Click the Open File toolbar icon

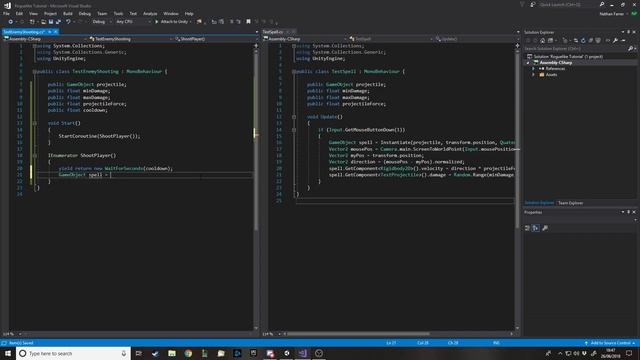tap(43, 22)
